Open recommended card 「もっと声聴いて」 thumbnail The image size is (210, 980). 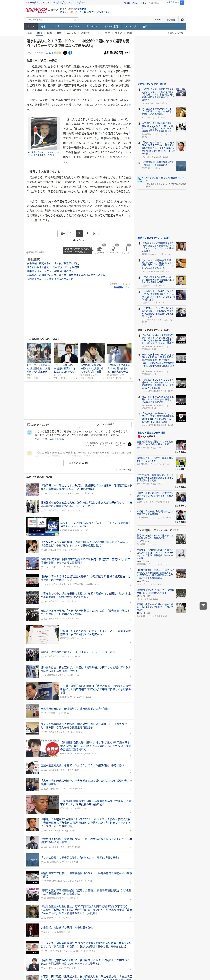coord(66,353)
